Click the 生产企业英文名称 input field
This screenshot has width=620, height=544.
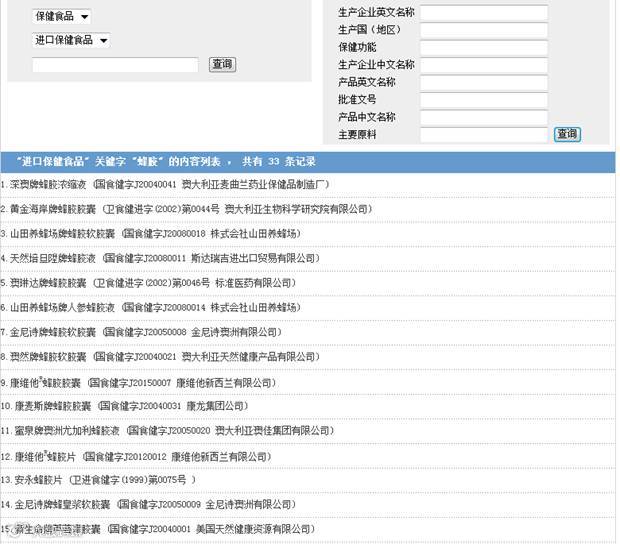484,13
